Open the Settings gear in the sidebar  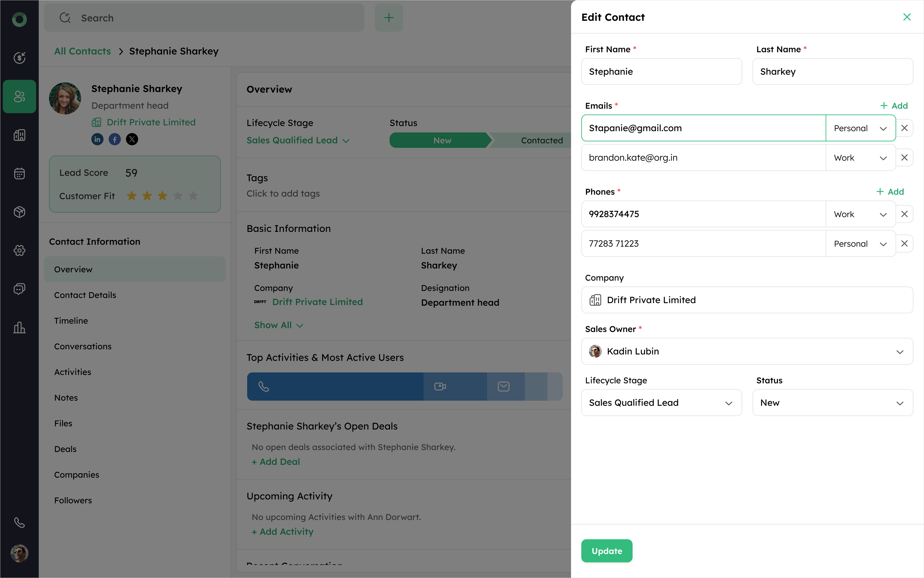tap(19, 251)
